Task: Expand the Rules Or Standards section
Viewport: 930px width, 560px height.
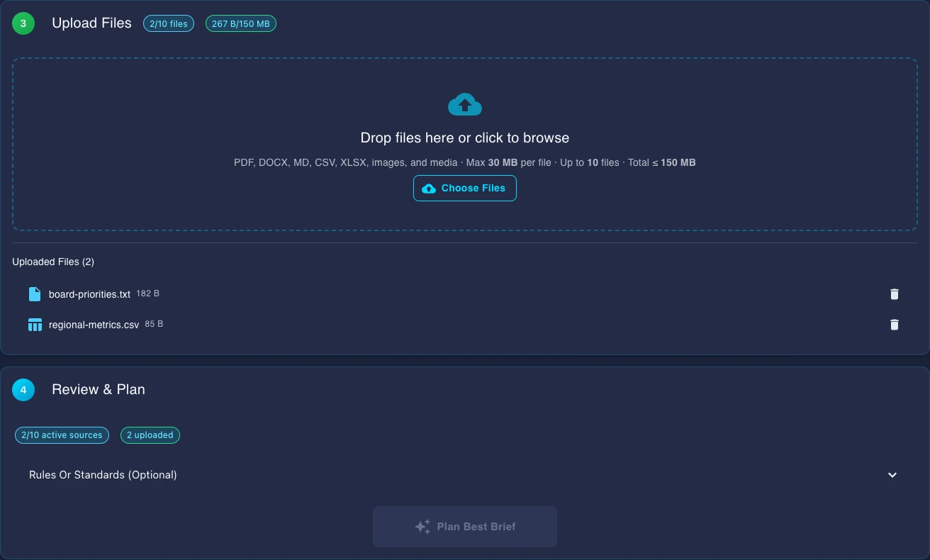Action: coord(103,475)
